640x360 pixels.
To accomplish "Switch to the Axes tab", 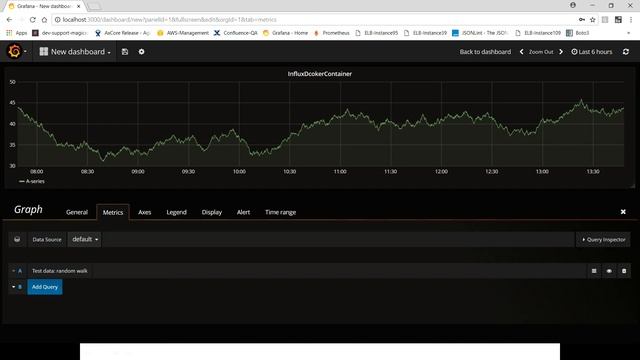I will [144, 212].
